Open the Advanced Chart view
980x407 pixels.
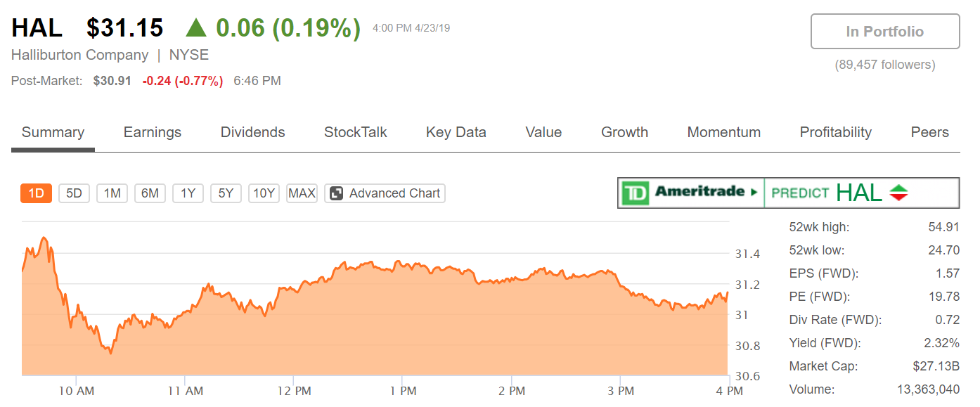click(x=394, y=193)
